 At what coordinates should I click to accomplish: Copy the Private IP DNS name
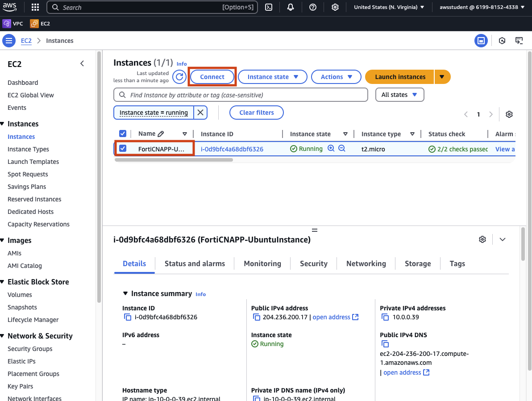coord(257,399)
